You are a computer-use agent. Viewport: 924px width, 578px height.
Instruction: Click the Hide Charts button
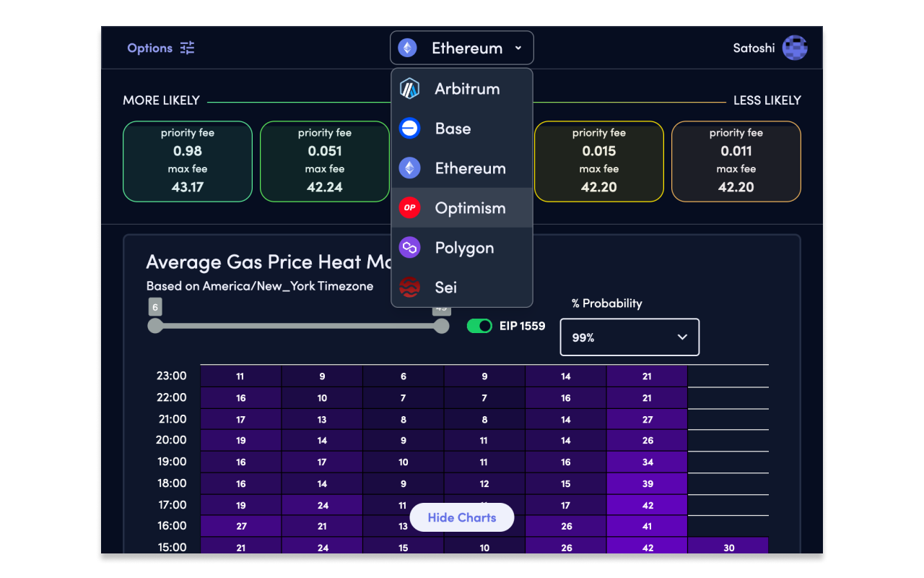coord(462,517)
